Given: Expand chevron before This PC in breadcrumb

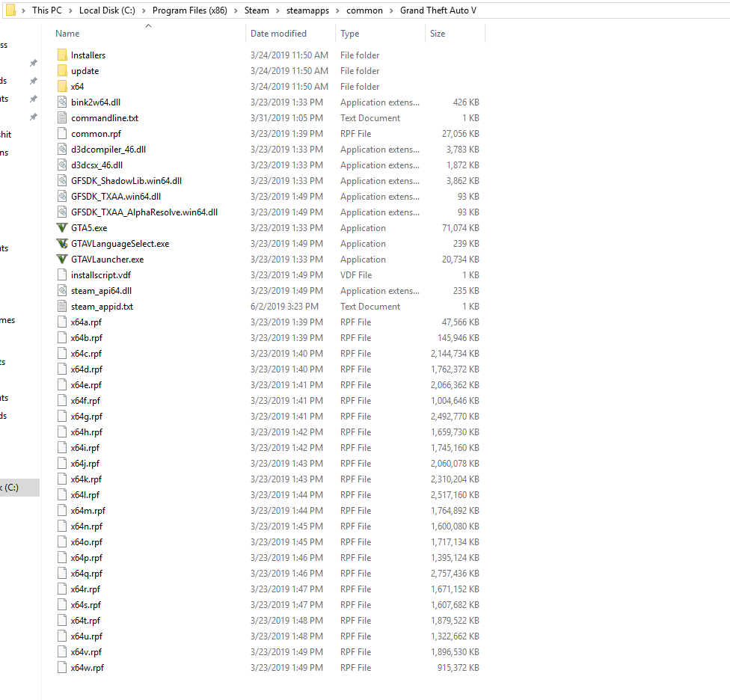Looking at the screenshot, I should tap(23, 10).
